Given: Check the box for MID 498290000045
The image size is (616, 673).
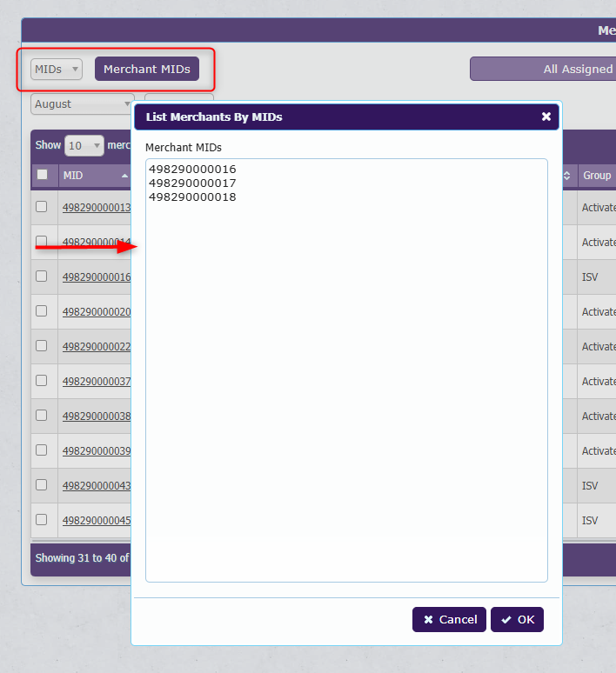Looking at the screenshot, I should (x=41, y=519).
